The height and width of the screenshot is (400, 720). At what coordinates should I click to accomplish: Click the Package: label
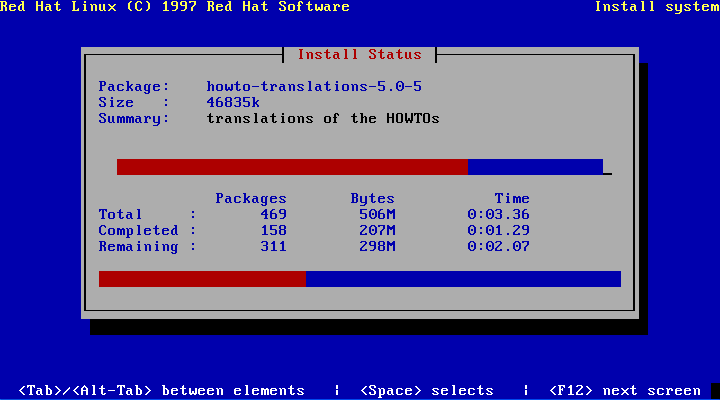[134, 86]
